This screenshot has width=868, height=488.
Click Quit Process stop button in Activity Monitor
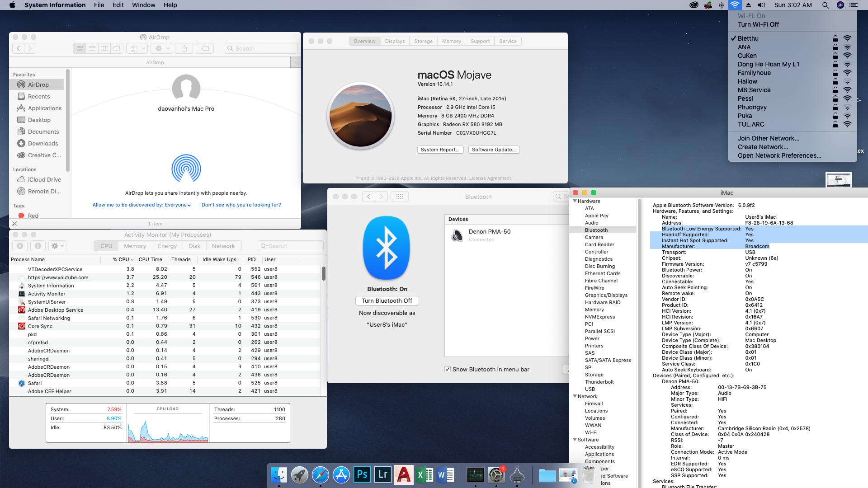(x=19, y=246)
